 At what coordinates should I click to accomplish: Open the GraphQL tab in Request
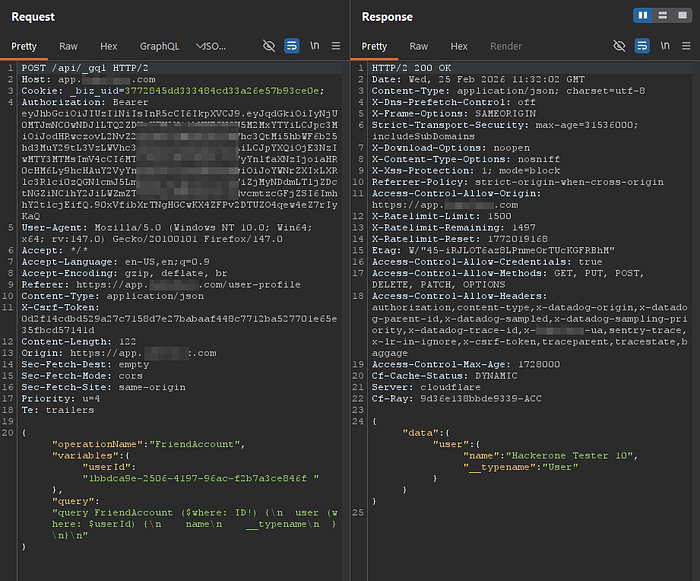[x=159, y=46]
